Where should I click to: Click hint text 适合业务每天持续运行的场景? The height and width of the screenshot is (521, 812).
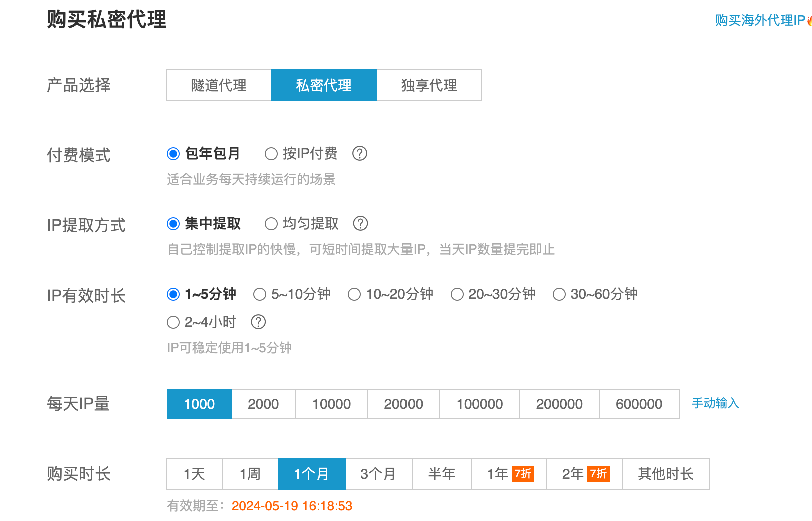pos(251,179)
